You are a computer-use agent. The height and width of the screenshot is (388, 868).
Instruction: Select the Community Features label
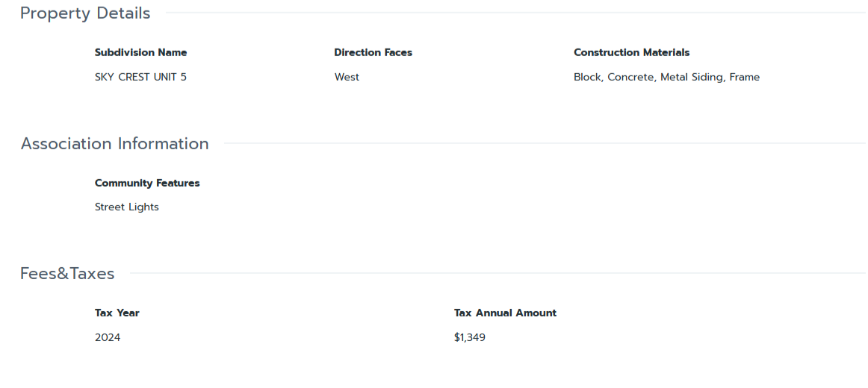click(147, 183)
